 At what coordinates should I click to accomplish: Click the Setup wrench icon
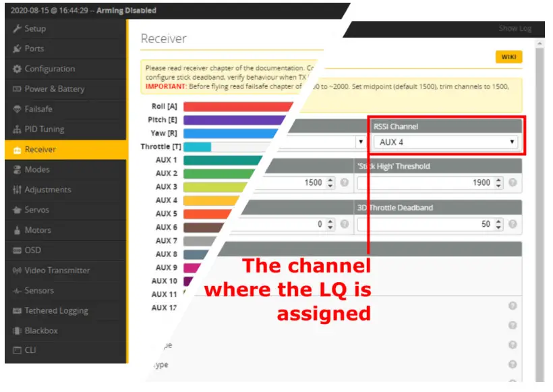click(17, 28)
